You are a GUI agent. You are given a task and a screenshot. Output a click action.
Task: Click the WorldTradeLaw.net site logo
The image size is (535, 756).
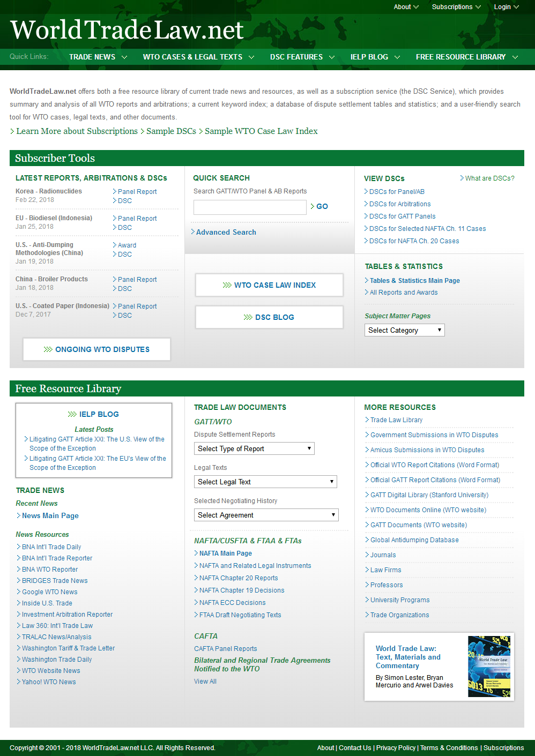pos(127,30)
